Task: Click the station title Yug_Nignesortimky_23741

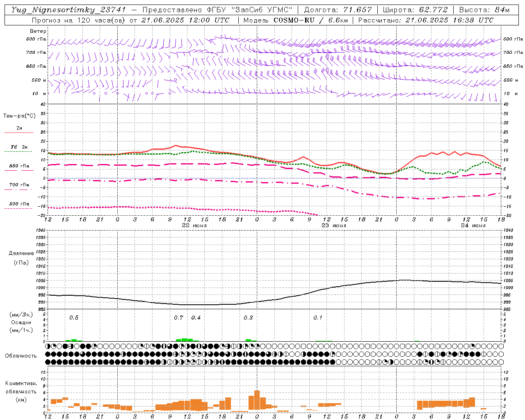Action: (x=69, y=10)
